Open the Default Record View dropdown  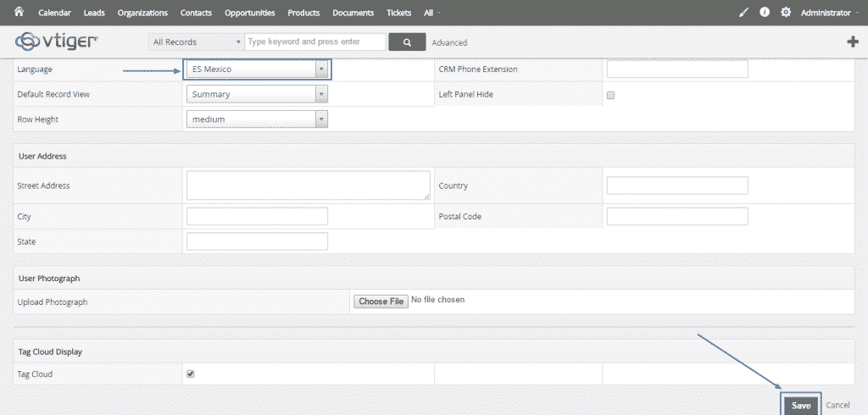point(257,94)
